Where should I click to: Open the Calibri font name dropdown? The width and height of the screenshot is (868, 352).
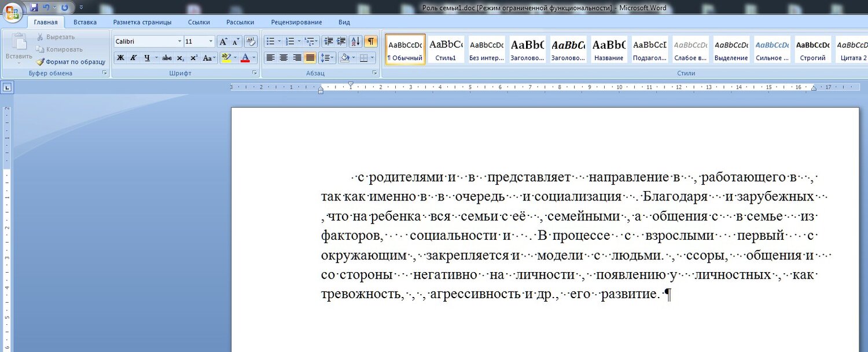coord(179,42)
